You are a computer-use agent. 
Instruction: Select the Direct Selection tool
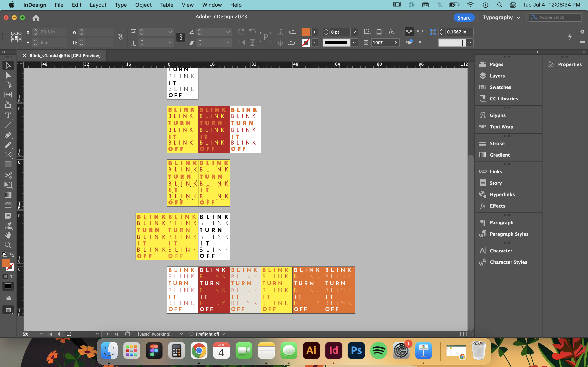[8, 75]
